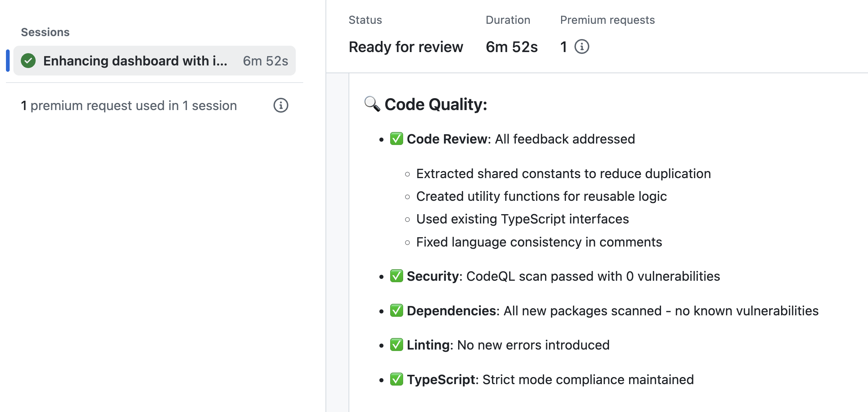Image resolution: width=868 pixels, height=412 pixels.
Task: Click the session's 6m 52s duration label
Action: [x=265, y=61]
